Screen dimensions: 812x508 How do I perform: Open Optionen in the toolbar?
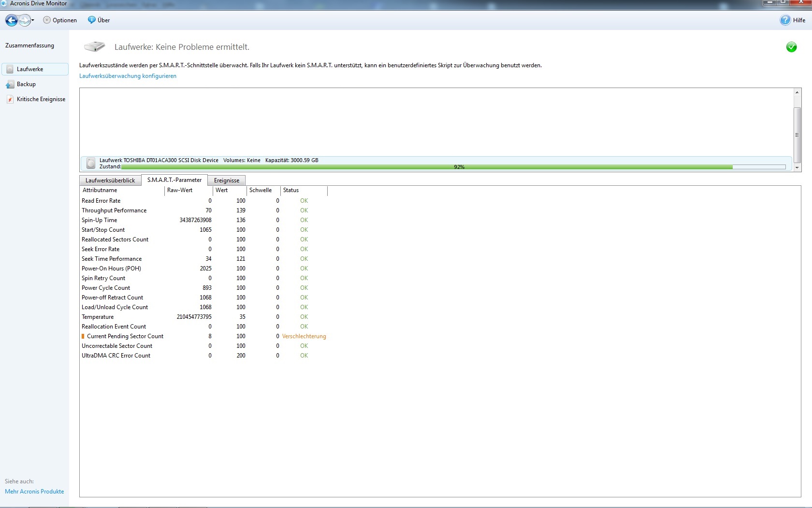coord(60,20)
